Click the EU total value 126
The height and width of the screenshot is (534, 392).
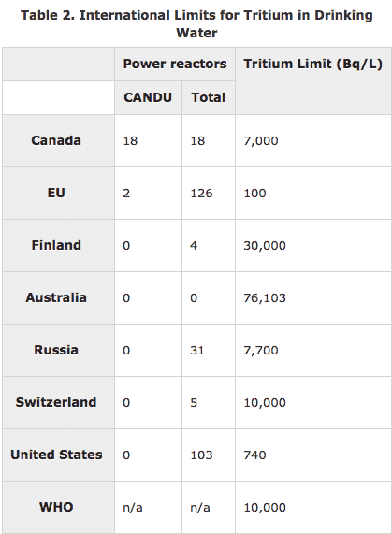(201, 193)
